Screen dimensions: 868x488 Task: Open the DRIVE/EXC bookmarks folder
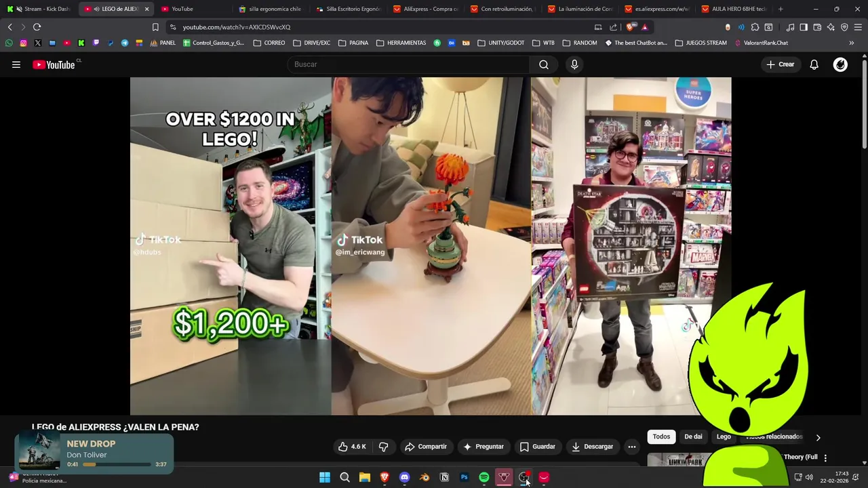(x=312, y=43)
